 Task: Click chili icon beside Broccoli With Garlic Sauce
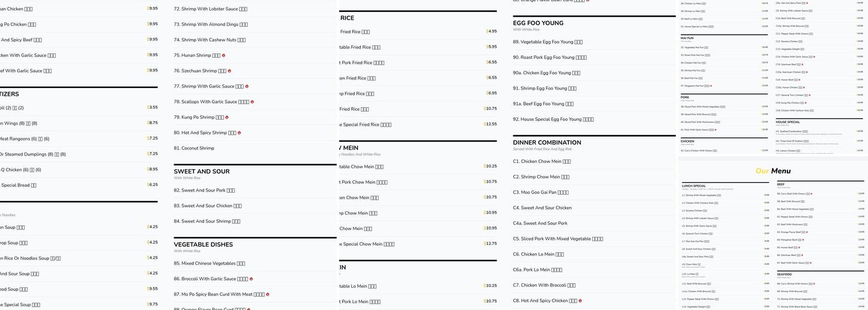(251, 279)
